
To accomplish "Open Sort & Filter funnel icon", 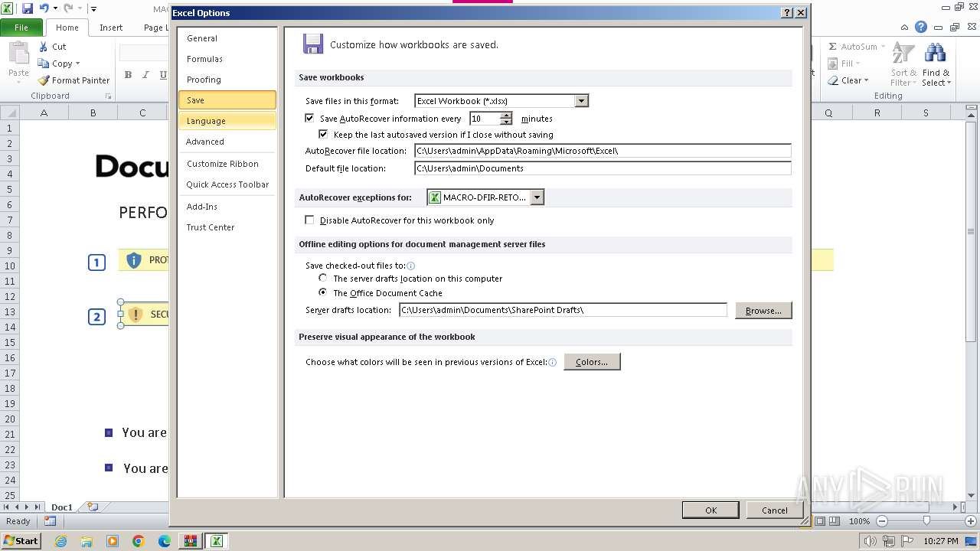I will 903,54.
